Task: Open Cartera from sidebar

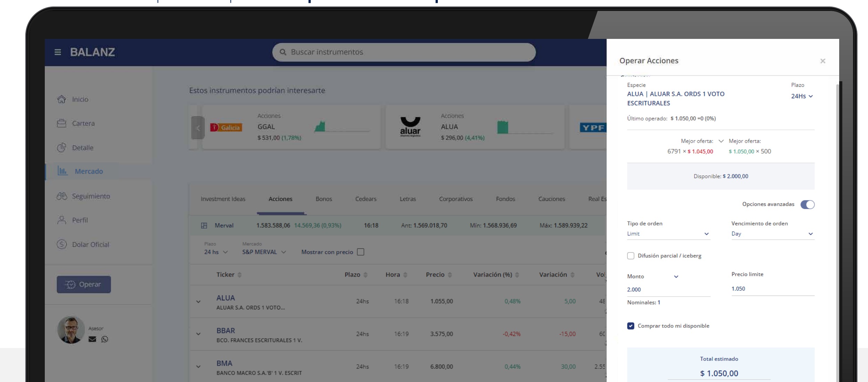Action: tap(83, 123)
